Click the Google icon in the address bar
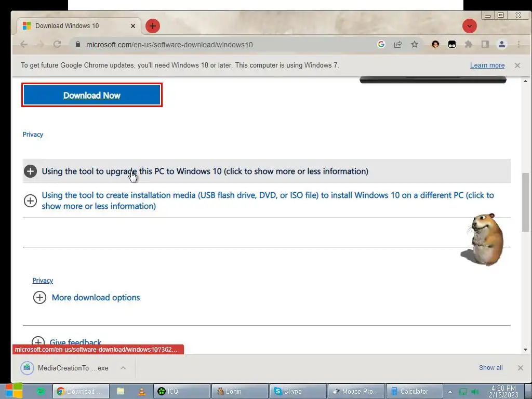Viewport: 532px width, 399px height. [x=381, y=45]
